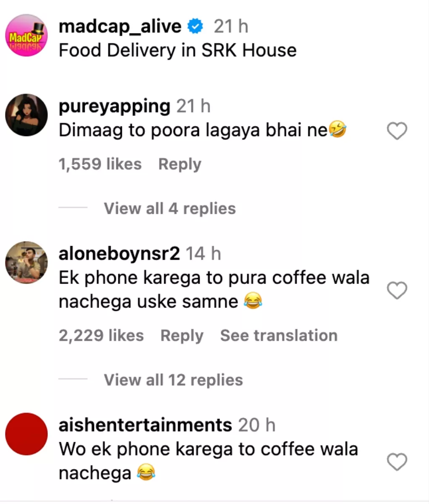Open the pureyapping username link
This screenshot has width=429, height=504.
point(114,107)
